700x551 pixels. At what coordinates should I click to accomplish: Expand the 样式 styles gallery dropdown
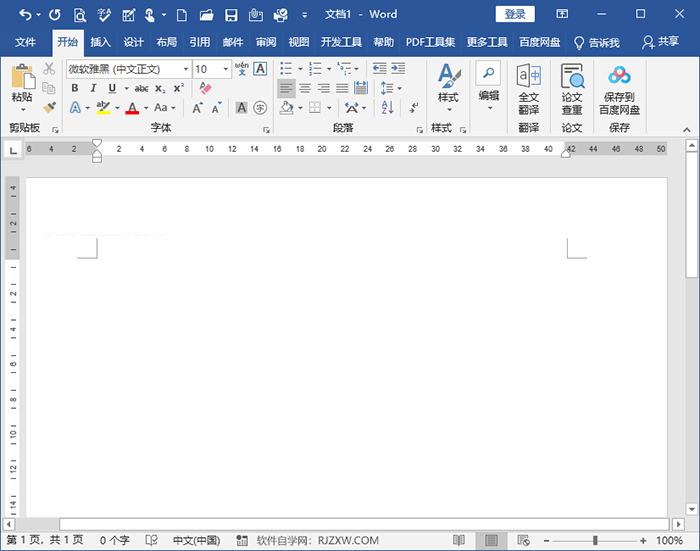point(448,109)
